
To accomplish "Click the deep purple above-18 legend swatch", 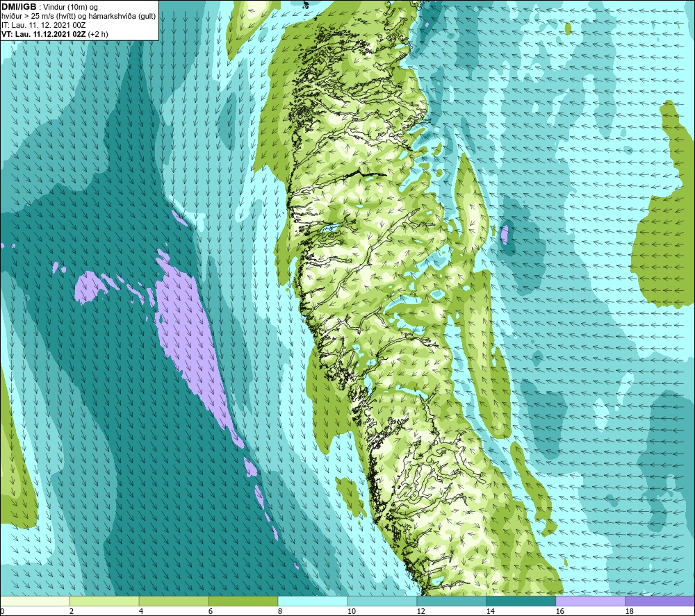I will 660,601.
